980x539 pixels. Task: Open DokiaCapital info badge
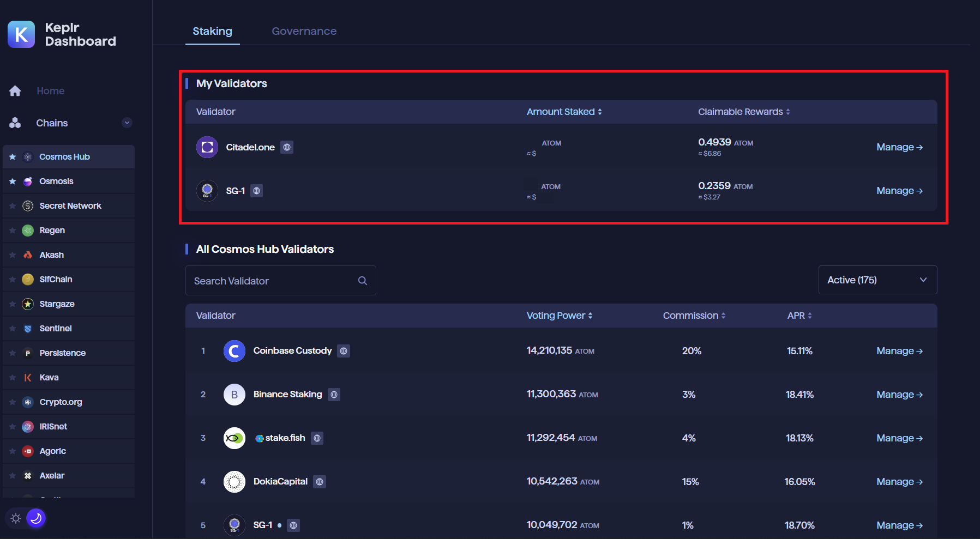[x=320, y=482]
